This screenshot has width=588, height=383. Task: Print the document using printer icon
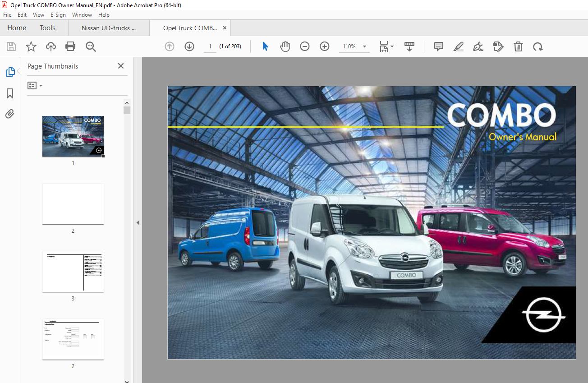tap(70, 46)
